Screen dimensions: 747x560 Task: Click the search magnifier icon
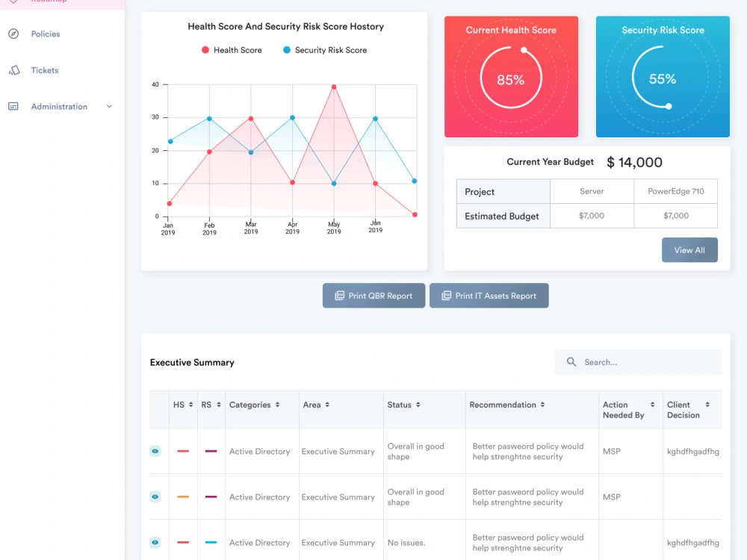(571, 362)
